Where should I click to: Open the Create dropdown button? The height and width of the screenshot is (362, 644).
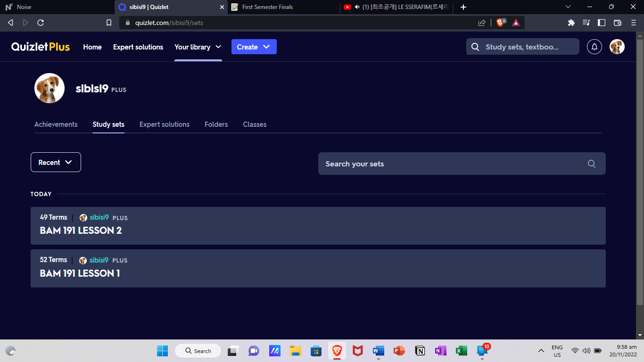[x=254, y=47]
